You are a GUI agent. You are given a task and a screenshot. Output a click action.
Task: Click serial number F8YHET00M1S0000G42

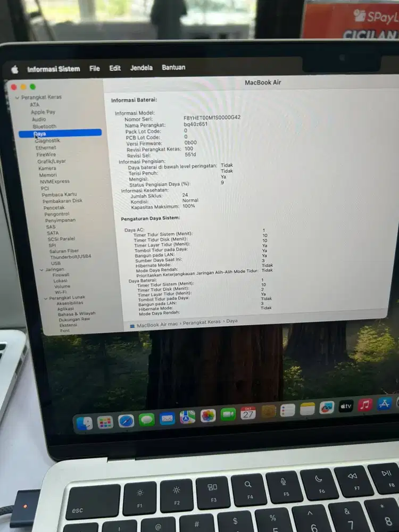(212, 118)
